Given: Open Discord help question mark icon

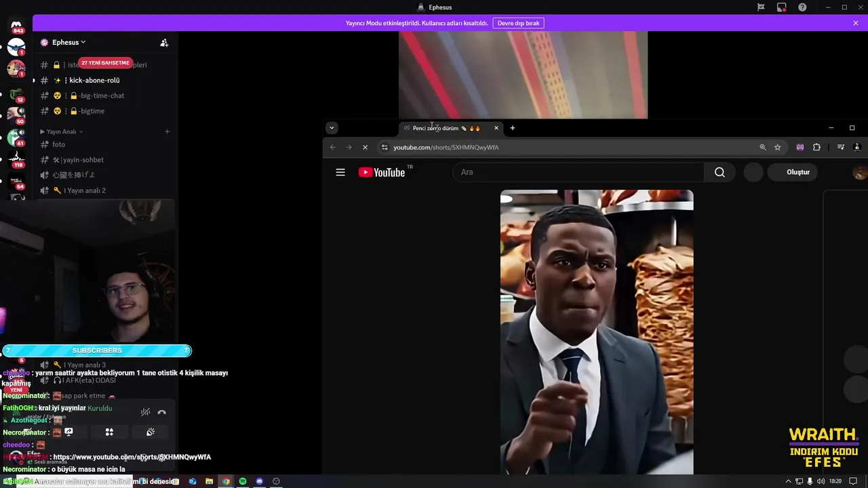Looking at the screenshot, I should pos(802,7).
